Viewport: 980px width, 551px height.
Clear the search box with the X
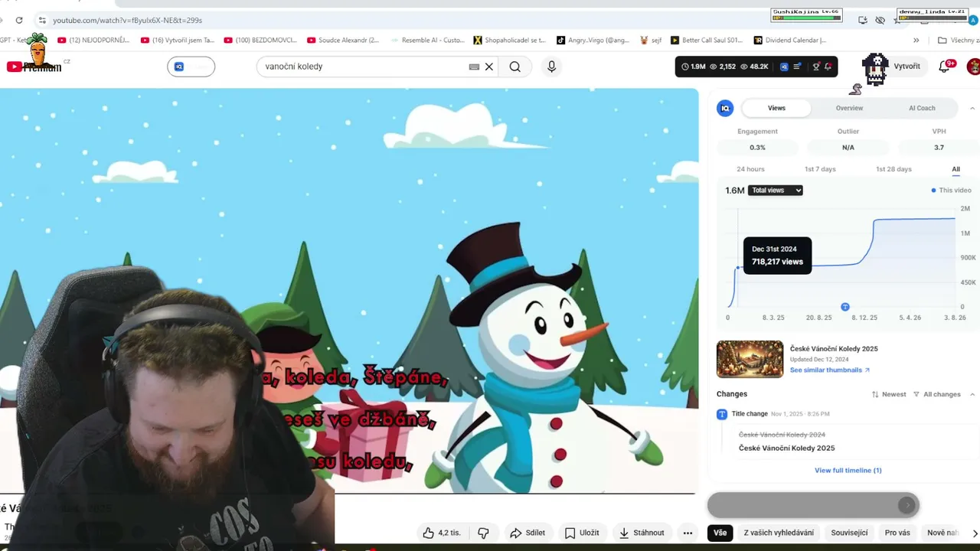tap(489, 67)
